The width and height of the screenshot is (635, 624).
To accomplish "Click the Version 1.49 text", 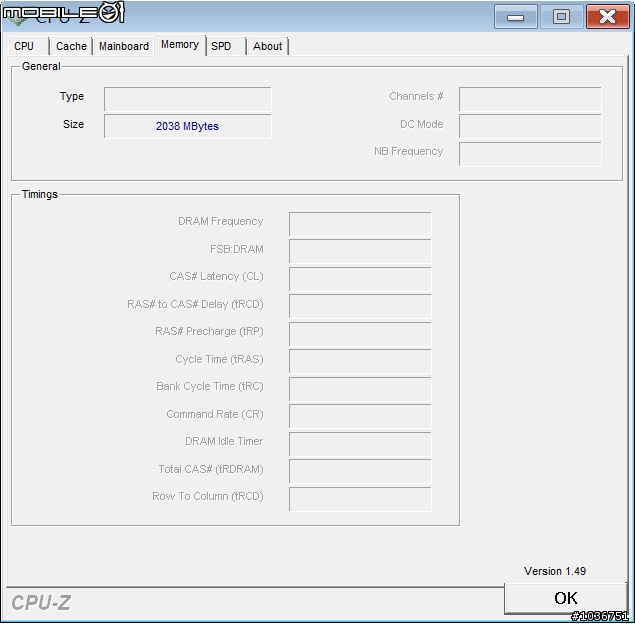I will coord(555,571).
